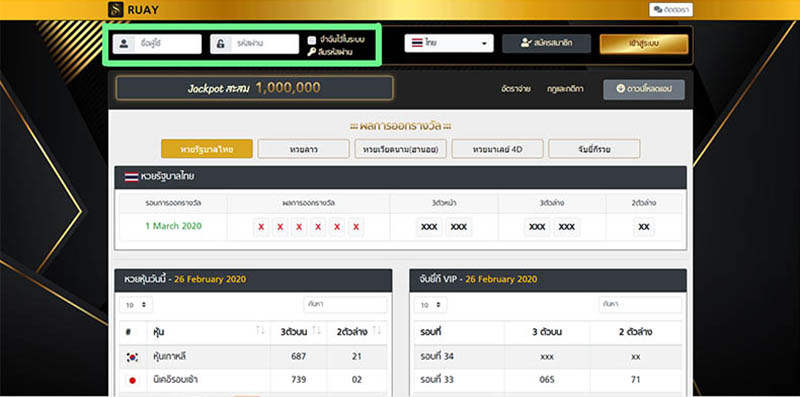Switch to the หวยลาว tab
Screen dimensions: 800x397
303,149
